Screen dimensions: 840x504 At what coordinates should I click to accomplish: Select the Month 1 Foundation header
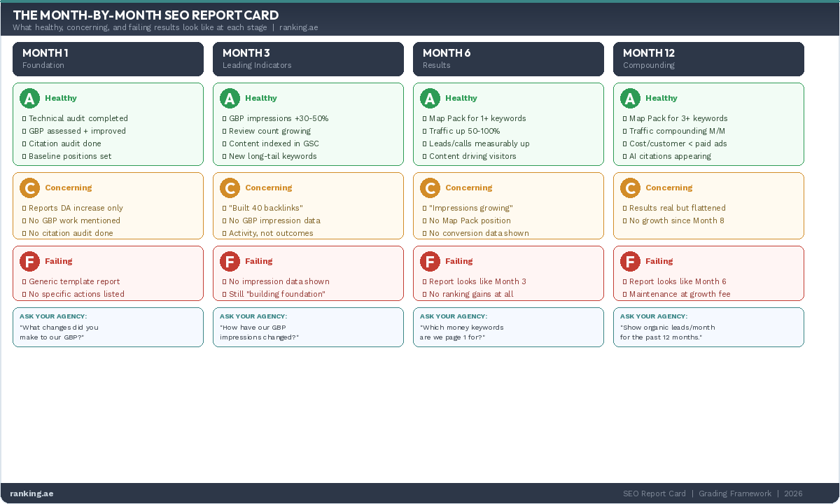click(108, 59)
